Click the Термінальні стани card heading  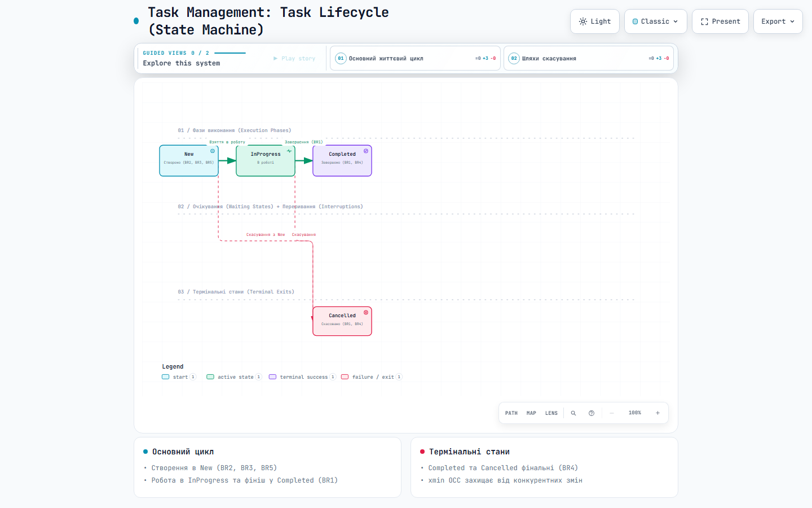click(x=469, y=452)
